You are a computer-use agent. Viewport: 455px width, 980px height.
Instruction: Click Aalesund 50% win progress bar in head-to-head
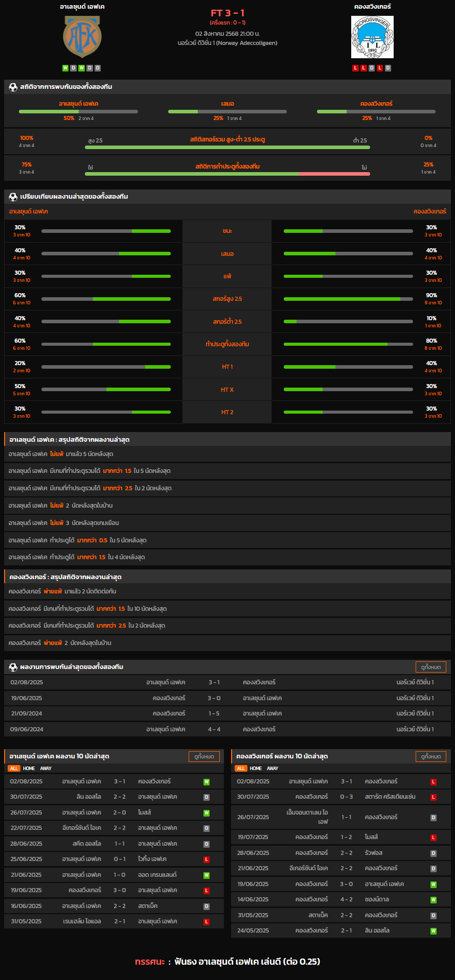[x=78, y=111]
